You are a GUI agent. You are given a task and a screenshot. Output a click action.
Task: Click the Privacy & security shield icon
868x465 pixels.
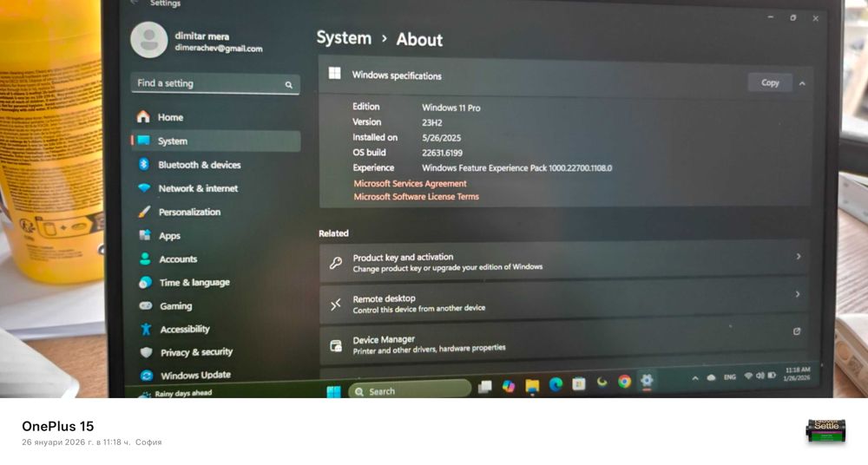click(146, 352)
